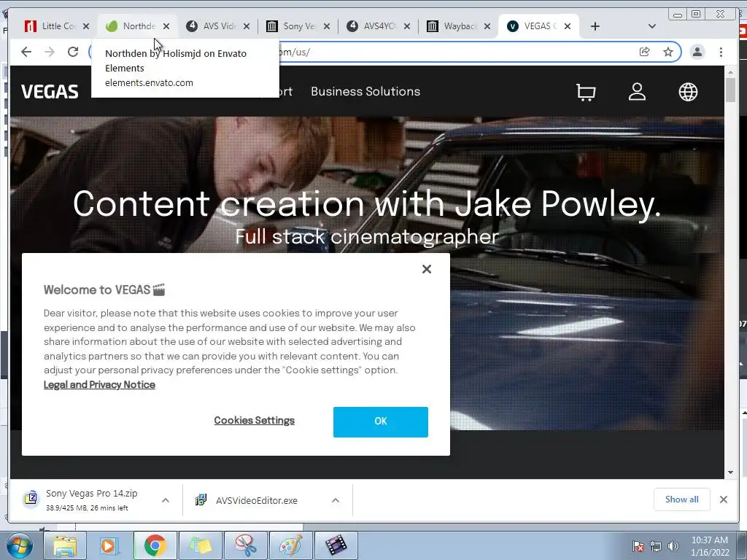Close the Northden tab
The height and width of the screenshot is (560, 747).
pyautogui.click(x=166, y=26)
